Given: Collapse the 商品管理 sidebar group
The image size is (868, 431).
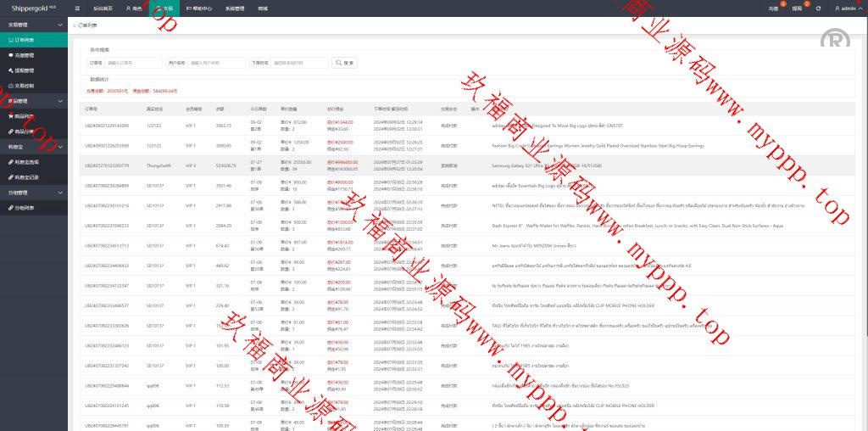Looking at the screenshot, I should (x=34, y=101).
